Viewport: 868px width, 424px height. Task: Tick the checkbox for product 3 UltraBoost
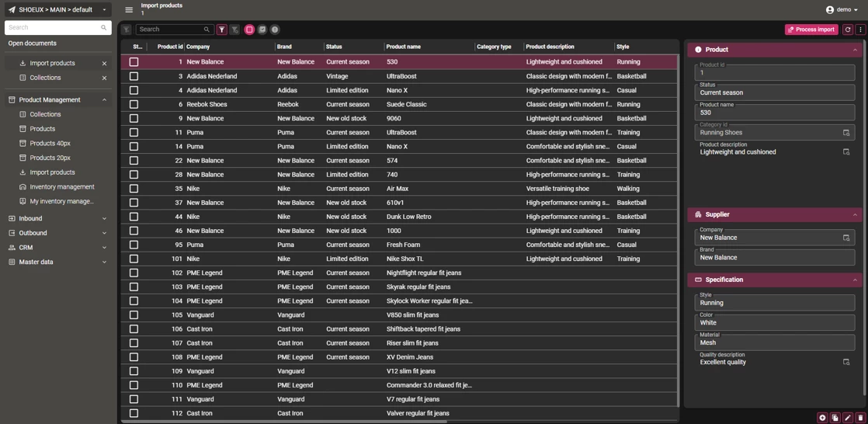coord(134,76)
